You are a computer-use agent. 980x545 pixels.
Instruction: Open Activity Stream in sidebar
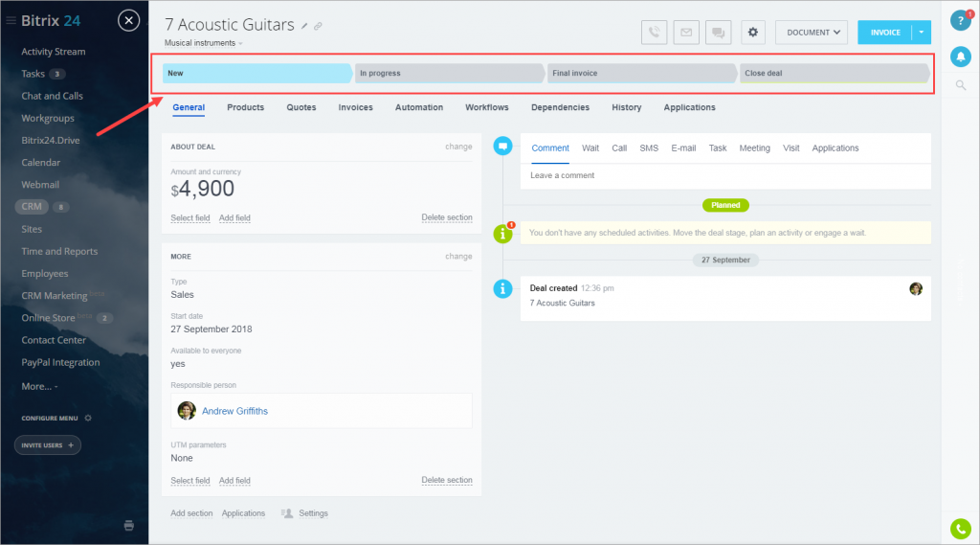[54, 52]
